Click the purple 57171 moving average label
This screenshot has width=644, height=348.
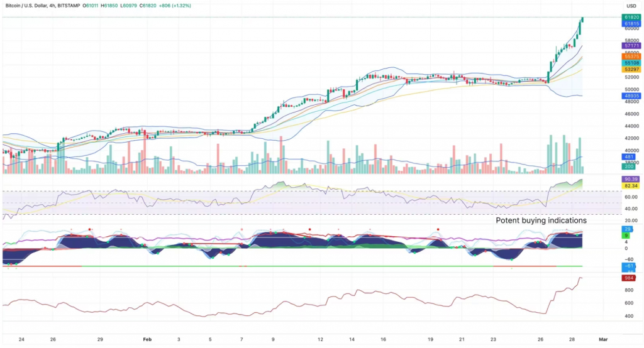(x=631, y=46)
